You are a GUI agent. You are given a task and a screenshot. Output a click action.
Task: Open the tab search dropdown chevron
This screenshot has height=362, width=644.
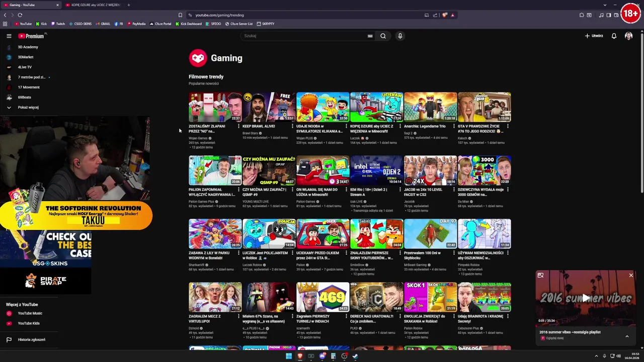[x=604, y=5]
